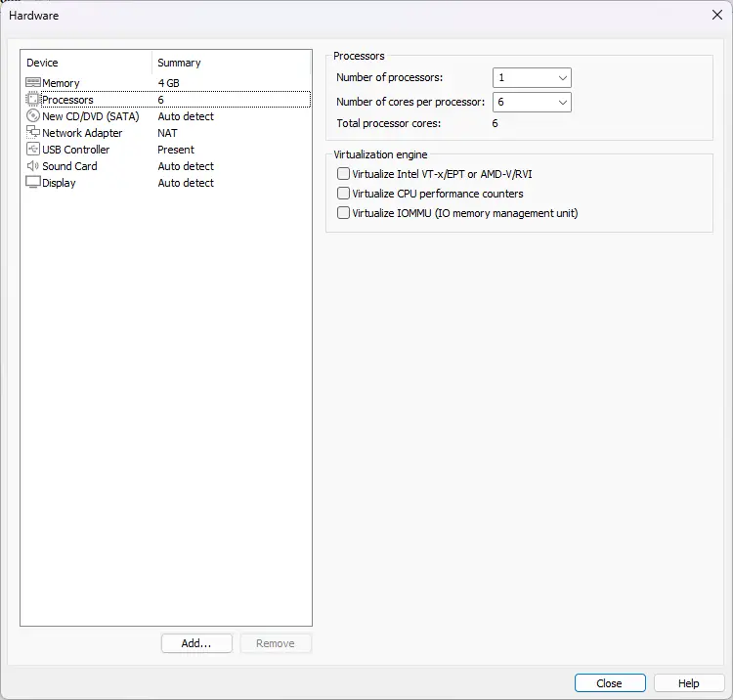The width and height of the screenshot is (733, 700).
Task: Click Auto detect for Sound Card
Action: (x=186, y=166)
